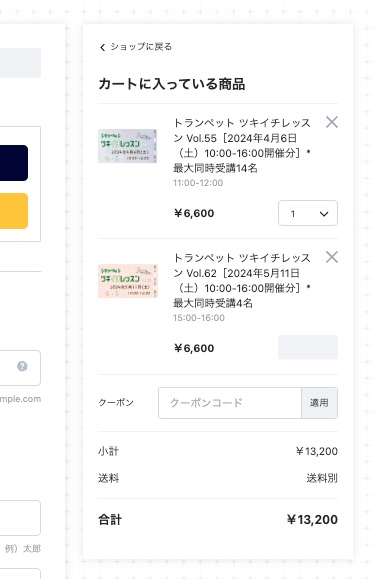Viewport: 375px width, 579px height.
Task: Remove the Vol.62 lesson from cart
Action: [x=332, y=257]
